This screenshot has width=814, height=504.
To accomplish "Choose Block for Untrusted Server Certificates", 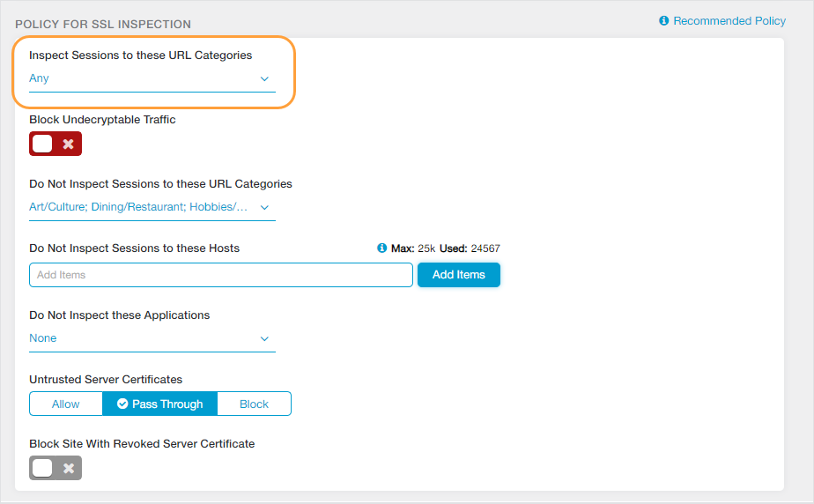I will pyautogui.click(x=254, y=404).
